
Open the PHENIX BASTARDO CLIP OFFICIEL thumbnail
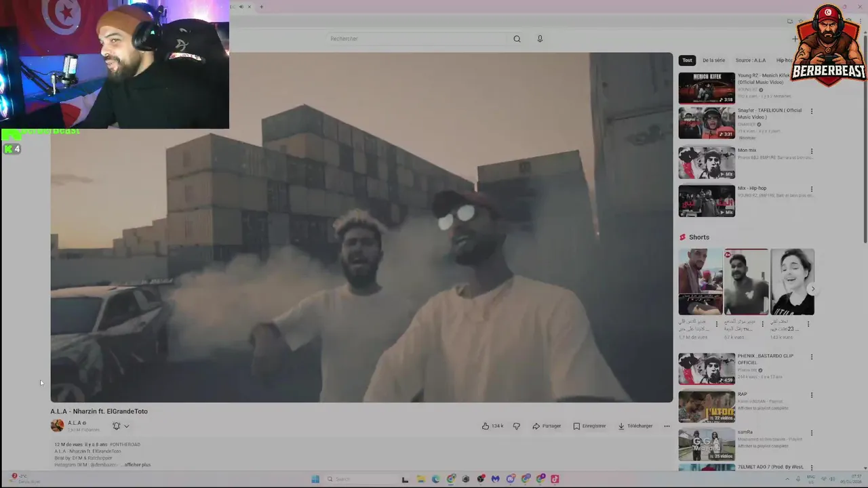coord(707,369)
